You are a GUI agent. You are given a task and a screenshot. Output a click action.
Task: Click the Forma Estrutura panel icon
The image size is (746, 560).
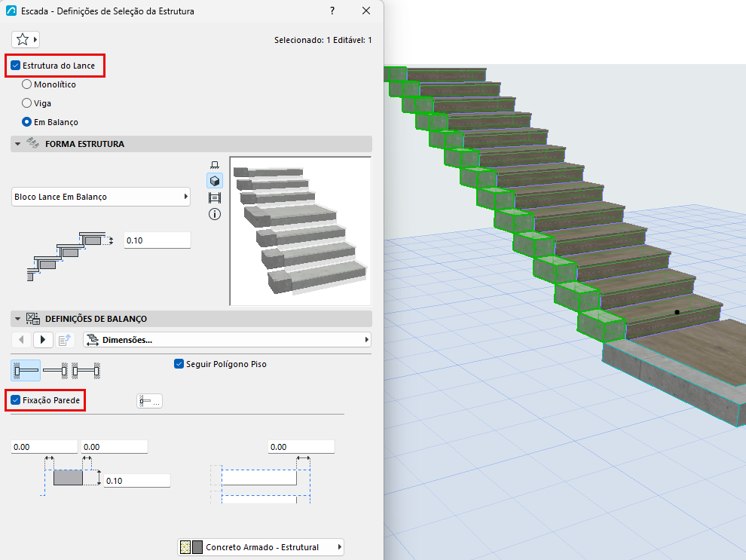pos(32,142)
